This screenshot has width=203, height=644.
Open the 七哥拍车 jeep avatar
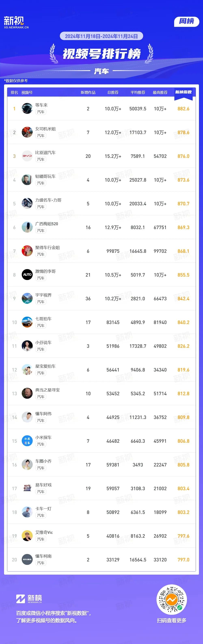[x=27, y=322]
